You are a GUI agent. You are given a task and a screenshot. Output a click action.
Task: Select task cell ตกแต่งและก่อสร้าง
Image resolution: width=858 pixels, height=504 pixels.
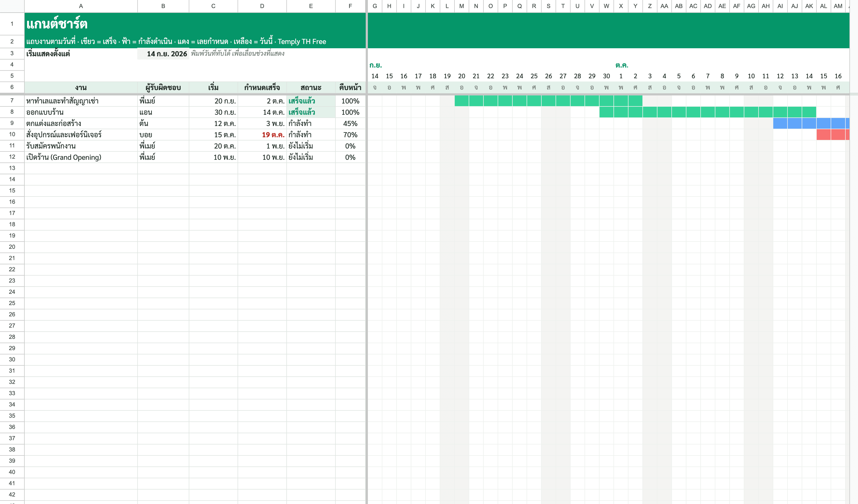81,123
